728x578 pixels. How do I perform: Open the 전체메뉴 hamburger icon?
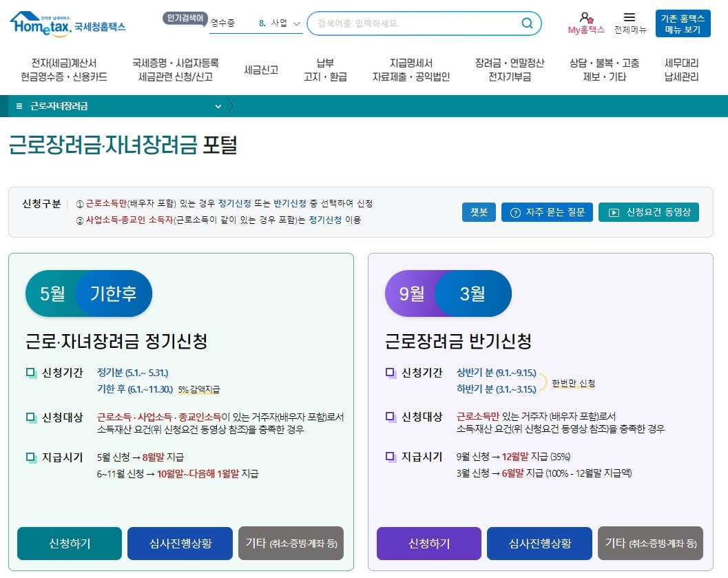point(630,17)
